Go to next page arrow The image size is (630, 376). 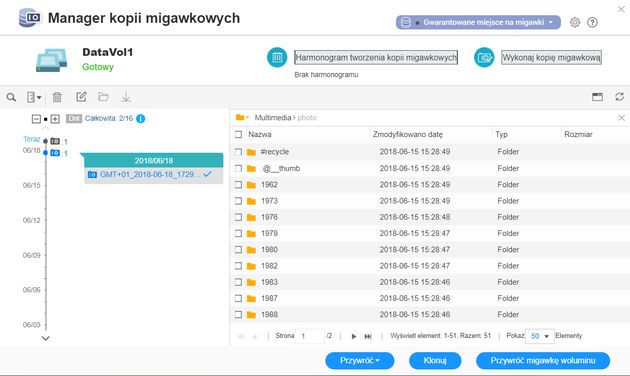354,336
